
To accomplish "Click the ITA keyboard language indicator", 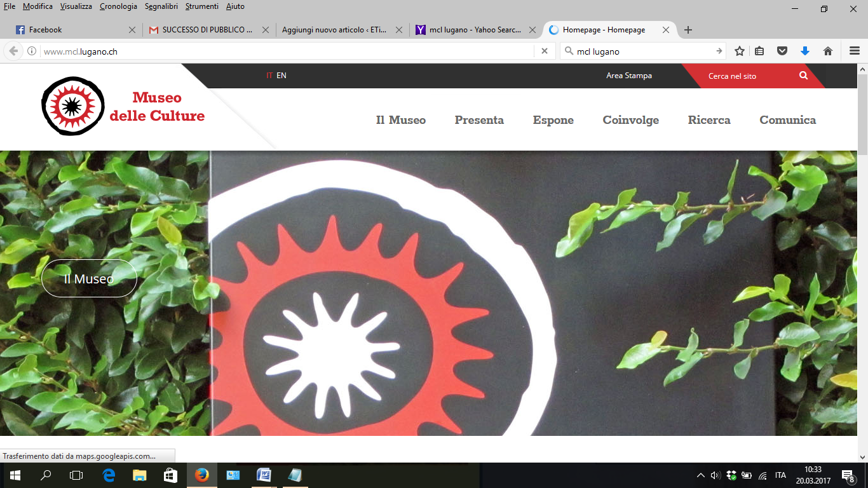I will 780,475.
